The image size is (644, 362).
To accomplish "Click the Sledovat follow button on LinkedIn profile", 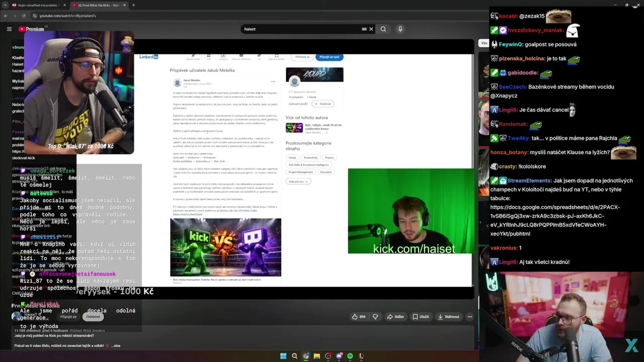I will [323, 104].
